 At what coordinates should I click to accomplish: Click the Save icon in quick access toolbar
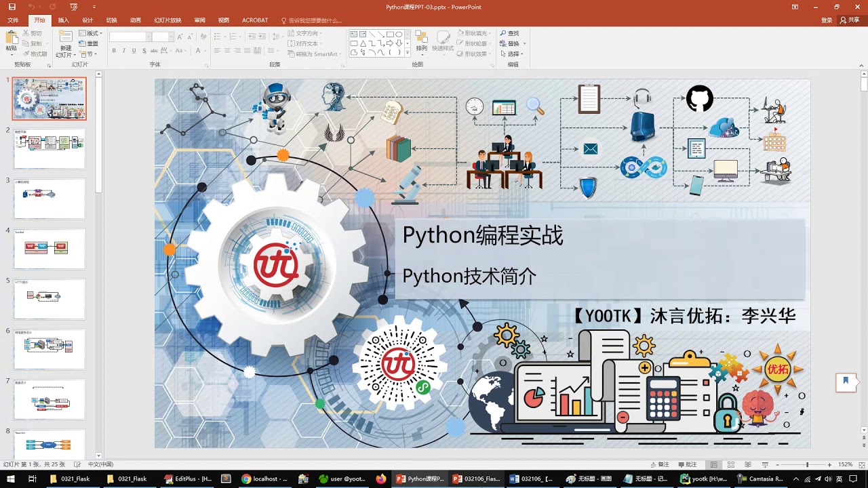[12, 7]
